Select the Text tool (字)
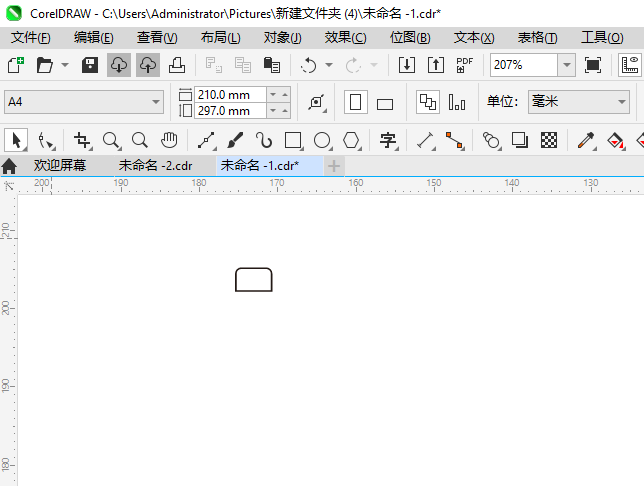 [388, 141]
